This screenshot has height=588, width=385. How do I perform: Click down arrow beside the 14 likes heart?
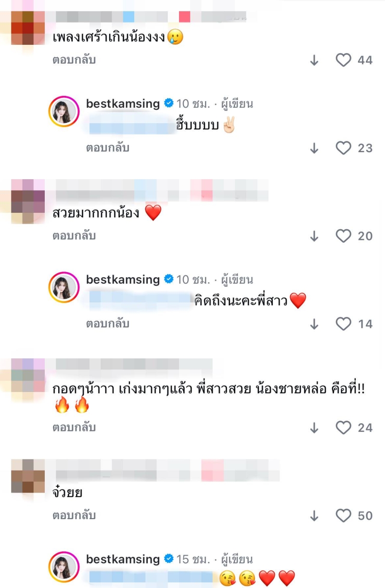(314, 324)
